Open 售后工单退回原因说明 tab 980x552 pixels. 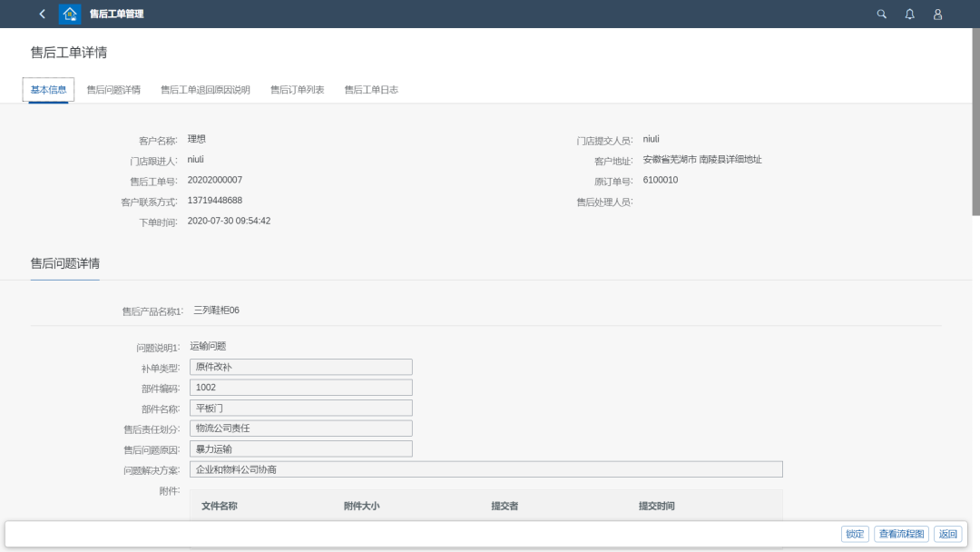tap(205, 90)
